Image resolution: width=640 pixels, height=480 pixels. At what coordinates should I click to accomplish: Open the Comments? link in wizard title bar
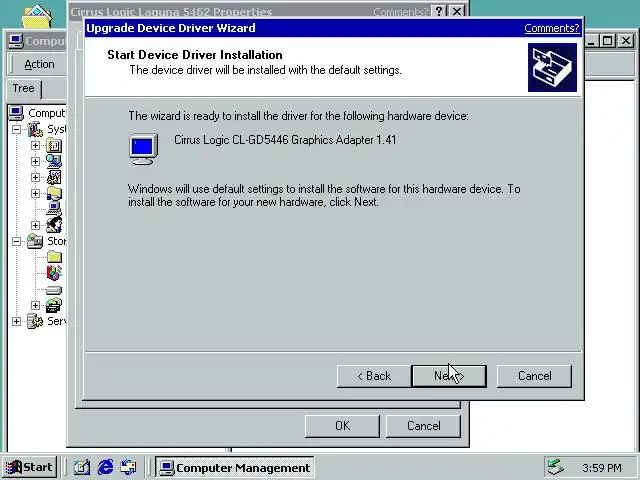click(x=551, y=28)
